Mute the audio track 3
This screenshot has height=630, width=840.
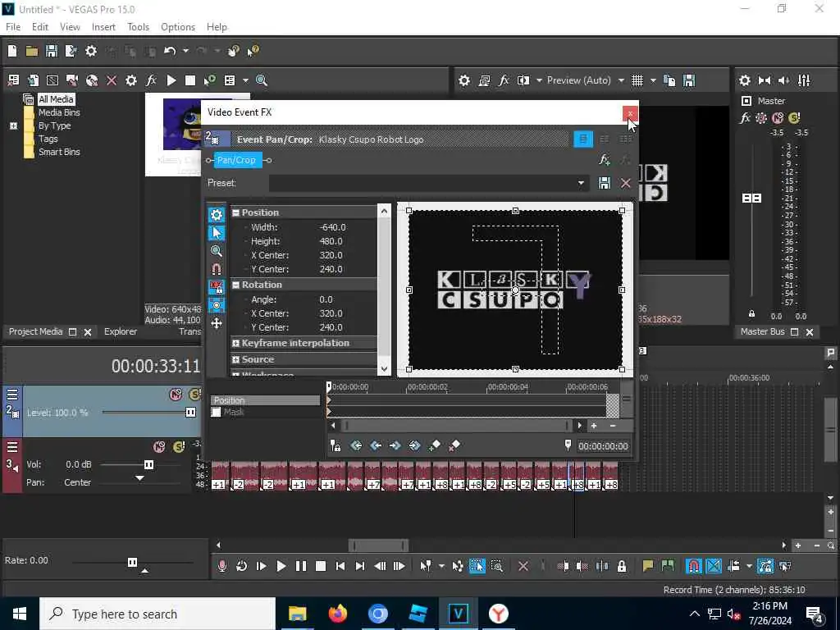click(159, 447)
